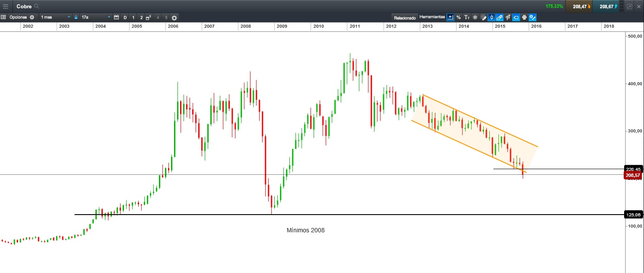This screenshot has height=273, width=644.
Task: Toggle the price label tag icon
Action: (516, 17)
